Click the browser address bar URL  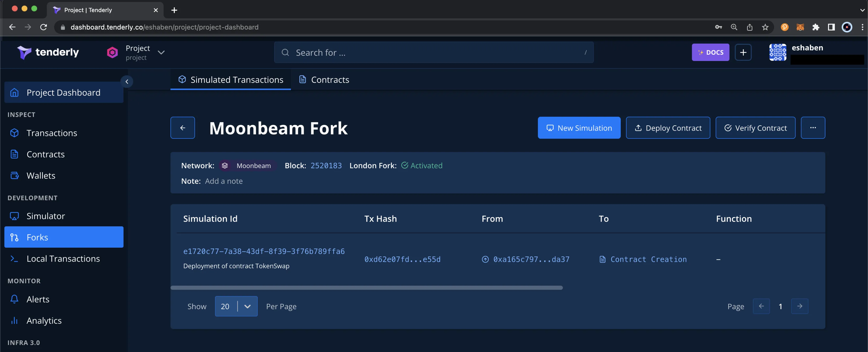coord(164,27)
